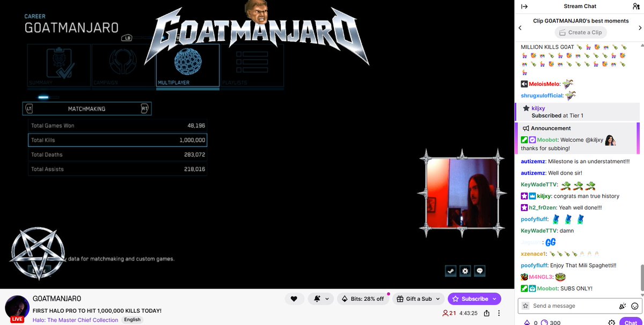Follow the channel with heart button
The width and height of the screenshot is (644, 325).
pyautogui.click(x=294, y=299)
